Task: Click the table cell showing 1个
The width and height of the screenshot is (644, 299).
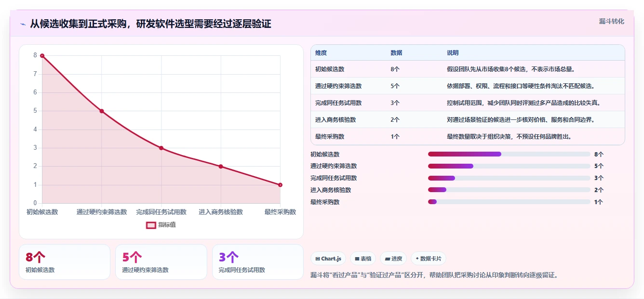Action: [x=395, y=137]
